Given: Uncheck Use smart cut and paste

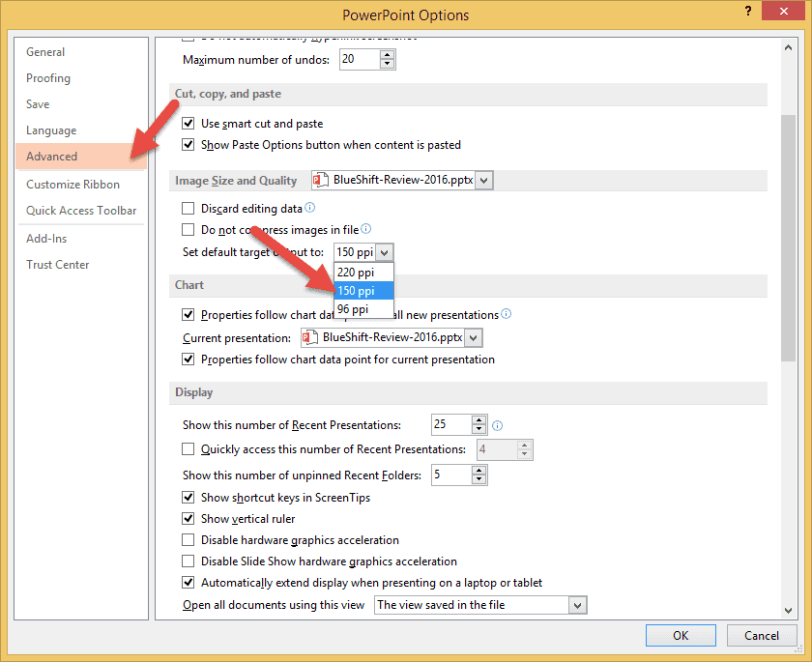Looking at the screenshot, I should (x=188, y=124).
